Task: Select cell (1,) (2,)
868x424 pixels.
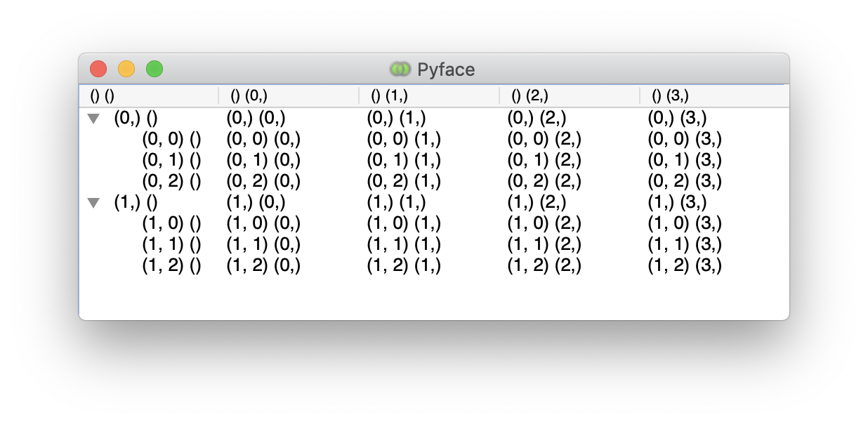Action: click(x=537, y=204)
